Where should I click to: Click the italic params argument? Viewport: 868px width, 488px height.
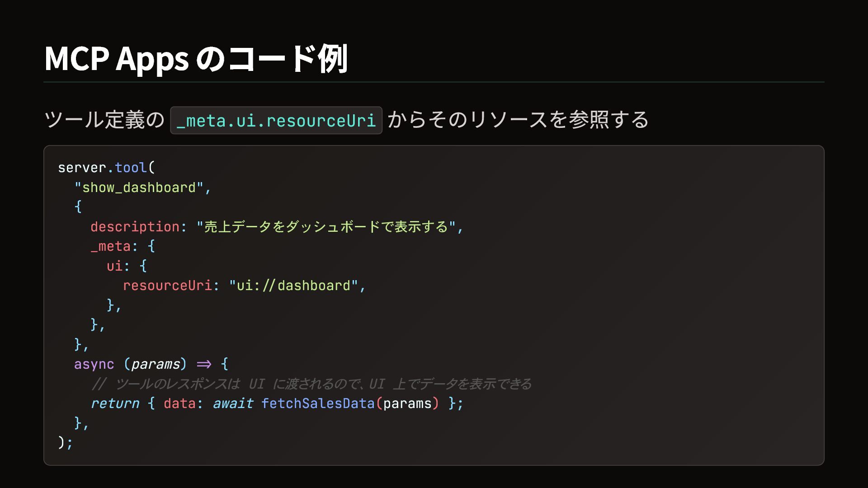tap(156, 364)
